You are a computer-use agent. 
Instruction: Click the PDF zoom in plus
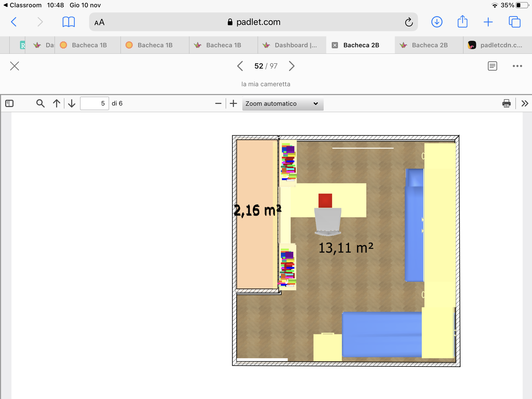tap(234, 103)
